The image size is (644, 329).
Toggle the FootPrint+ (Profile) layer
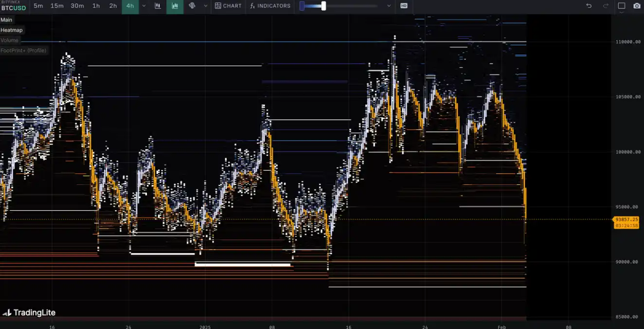tap(23, 51)
